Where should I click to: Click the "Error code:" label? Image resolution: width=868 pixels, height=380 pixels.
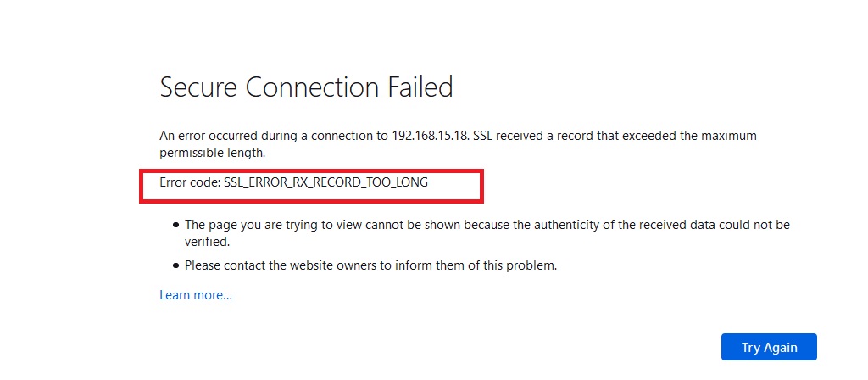tap(190, 182)
